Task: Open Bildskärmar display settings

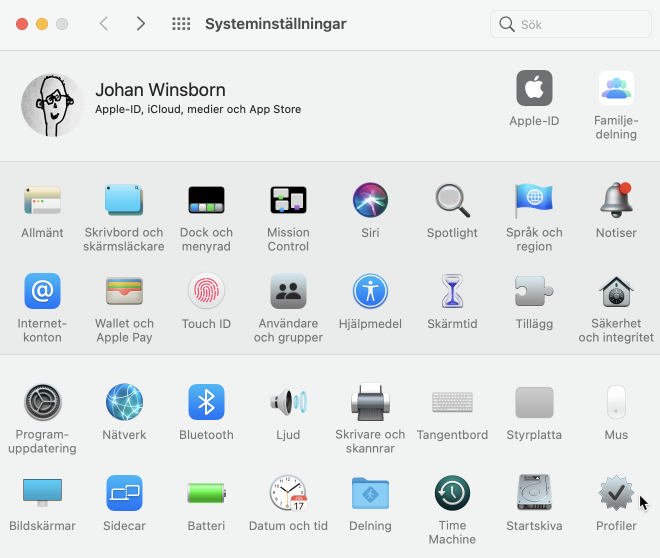Action: [x=42, y=492]
